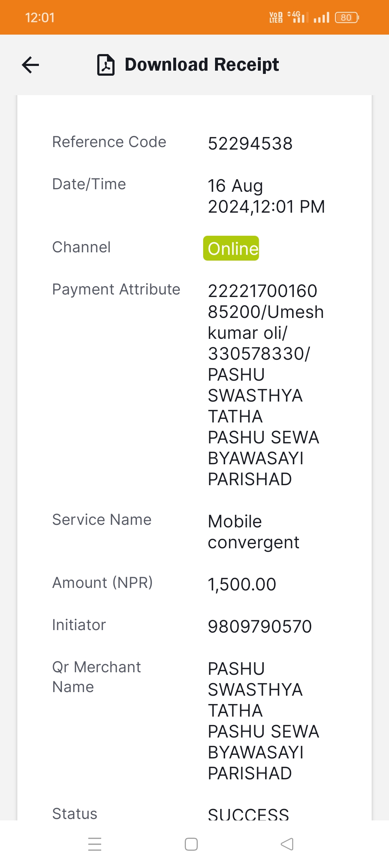This screenshot has height=868, width=389.
Task: Tap the Android home square icon
Action: [191, 844]
